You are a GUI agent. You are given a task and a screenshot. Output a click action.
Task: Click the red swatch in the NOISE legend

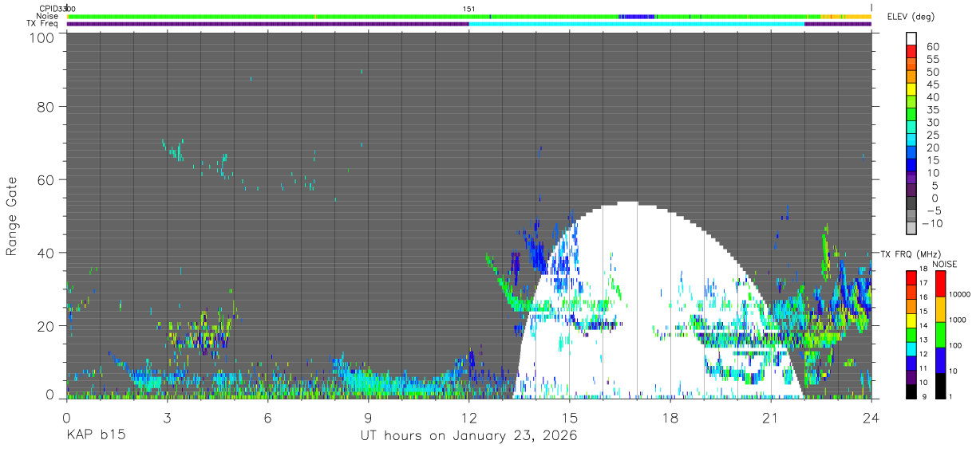[x=940, y=283]
